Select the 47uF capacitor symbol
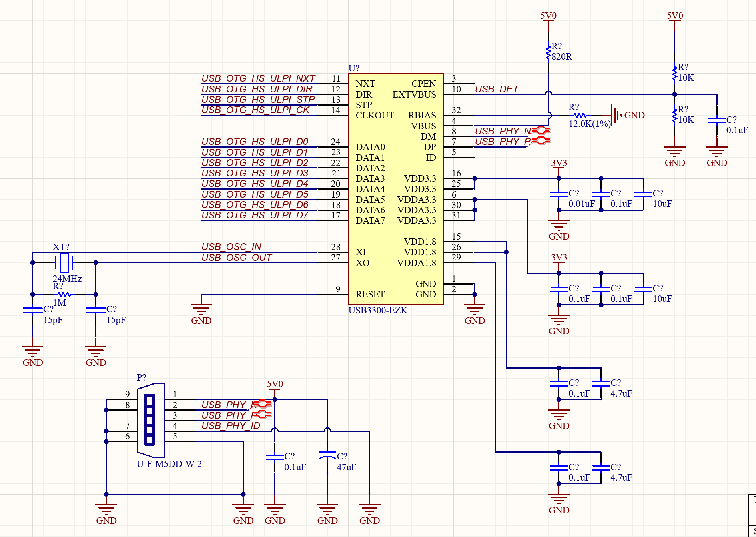 [x=327, y=455]
